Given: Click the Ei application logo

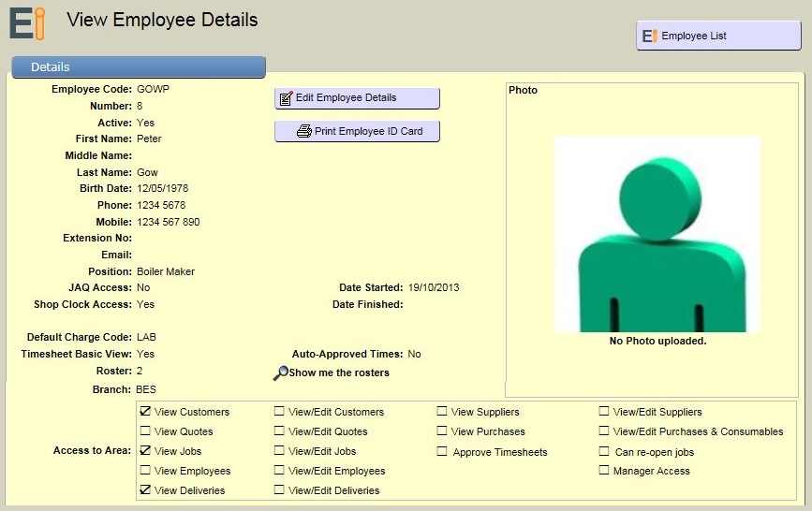Looking at the screenshot, I should (x=26, y=22).
